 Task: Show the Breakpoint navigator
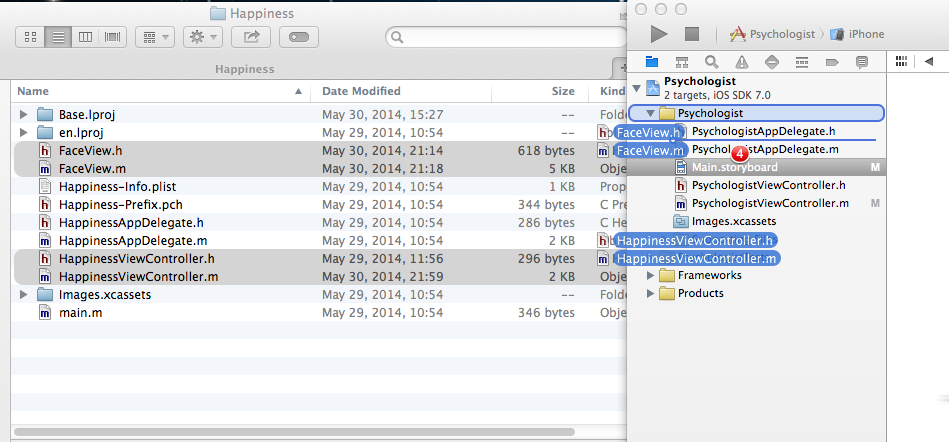tap(832, 61)
